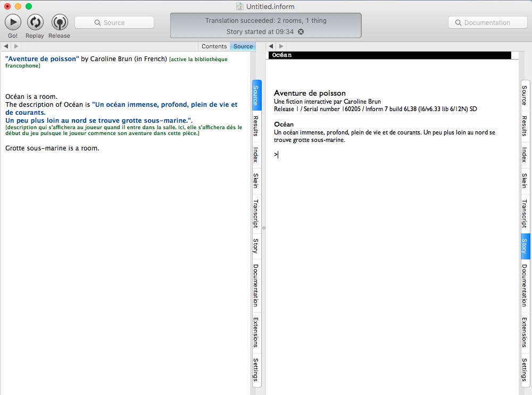This screenshot has width=532, height=395.
Task: Click the Release broadcast icon
Action: point(59,22)
